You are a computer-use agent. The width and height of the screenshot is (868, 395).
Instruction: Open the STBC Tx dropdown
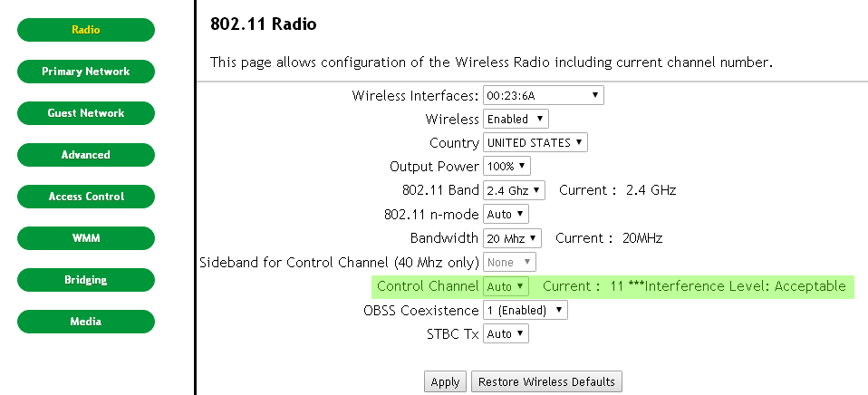(506, 333)
